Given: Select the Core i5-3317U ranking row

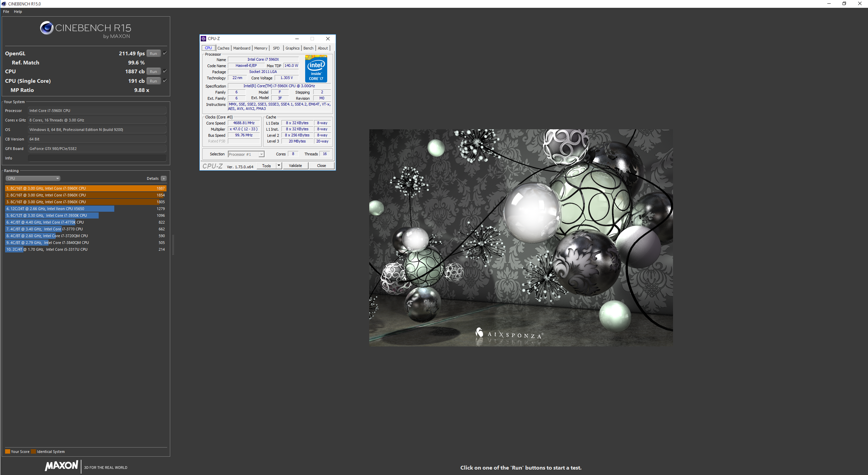Looking at the screenshot, I should click(x=85, y=249).
